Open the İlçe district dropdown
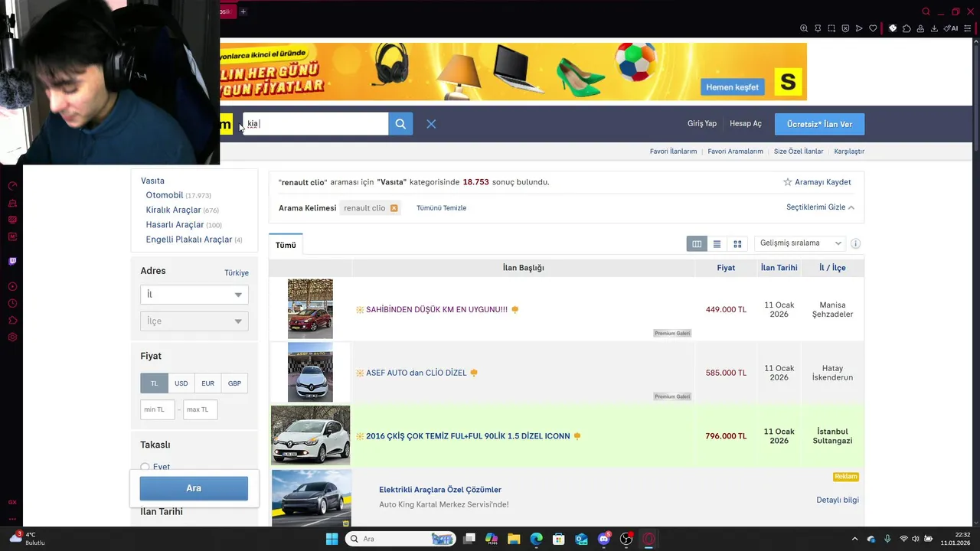Screen dimensions: 980x551 pos(194,321)
